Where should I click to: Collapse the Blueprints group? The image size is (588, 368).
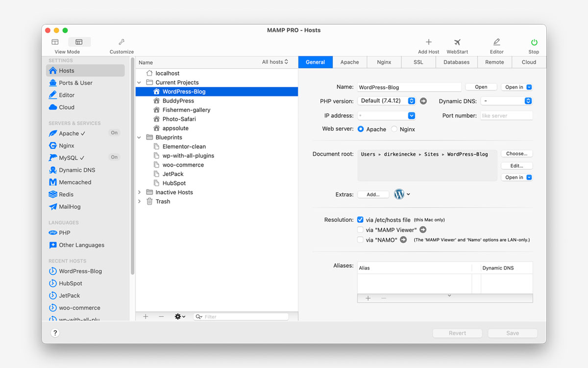139,137
